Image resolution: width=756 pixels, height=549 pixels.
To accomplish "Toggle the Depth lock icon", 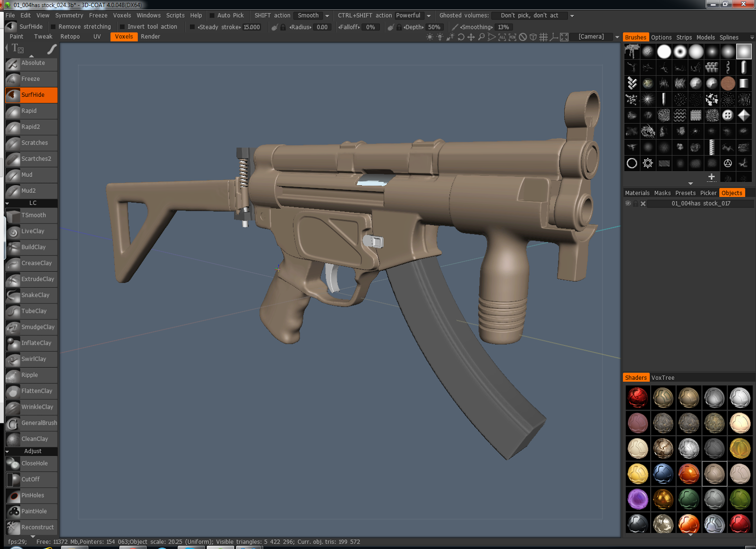I will [399, 27].
